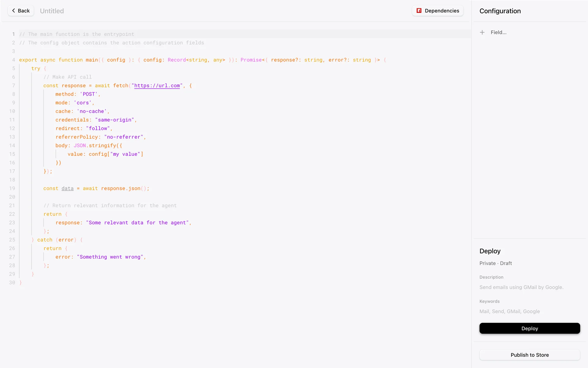Add a new configuration Field

click(498, 33)
